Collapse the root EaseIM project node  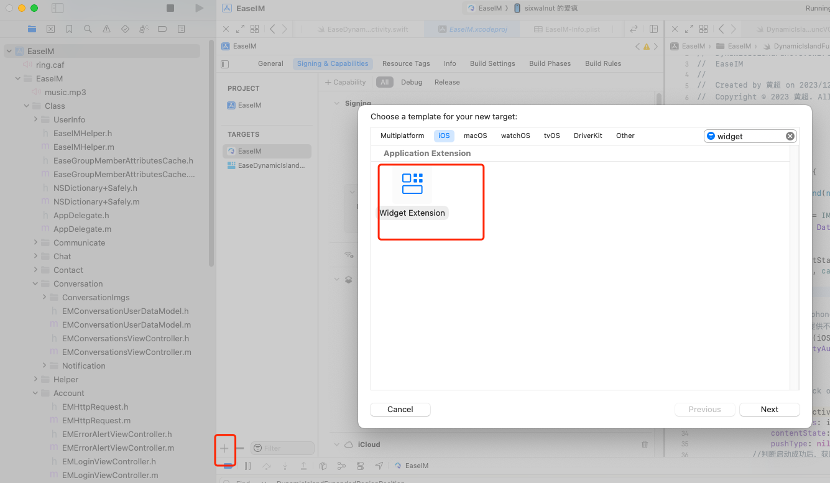click(x=9, y=51)
